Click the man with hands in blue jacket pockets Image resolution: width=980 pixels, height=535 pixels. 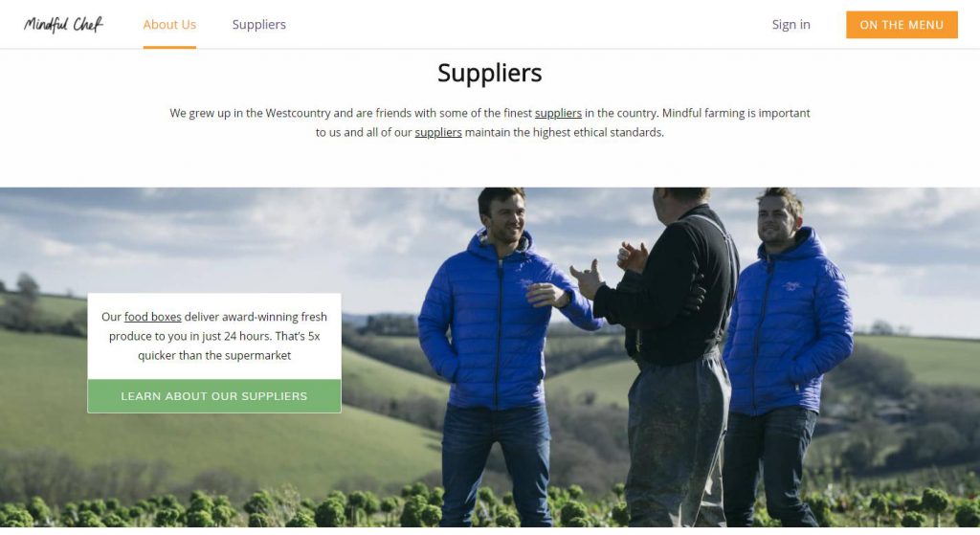(x=787, y=356)
